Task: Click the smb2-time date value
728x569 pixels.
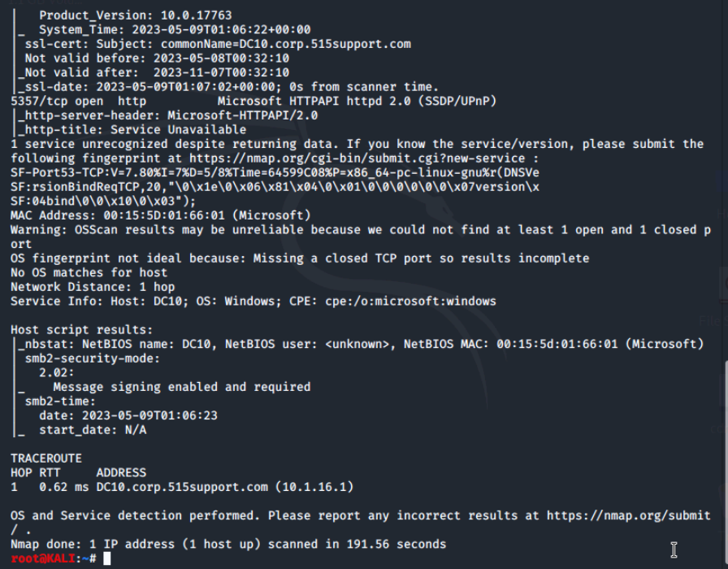Action: click(149, 415)
